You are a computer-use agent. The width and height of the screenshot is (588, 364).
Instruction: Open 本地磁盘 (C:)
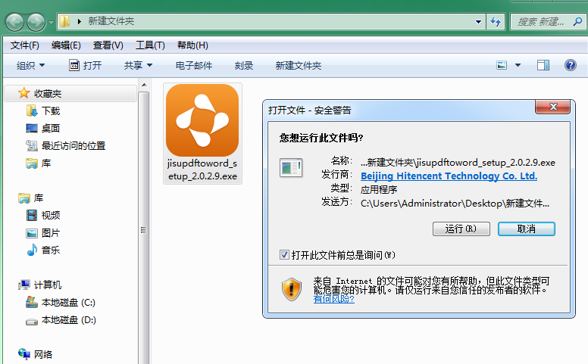[x=68, y=303]
